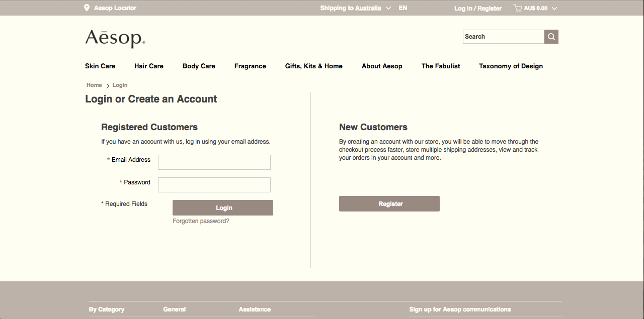Click the Registered Customers heading

[x=149, y=127]
